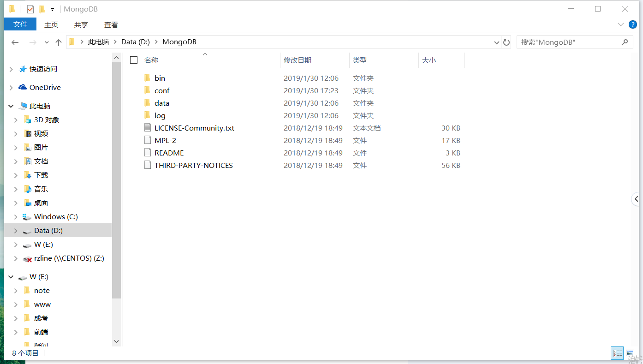
Task: Click the MPL-2 file icon
Action: coord(148,140)
